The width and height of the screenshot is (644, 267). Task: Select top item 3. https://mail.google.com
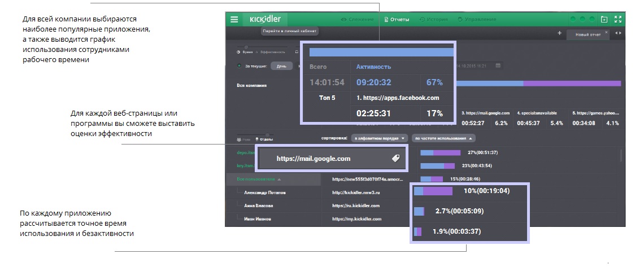click(x=485, y=113)
